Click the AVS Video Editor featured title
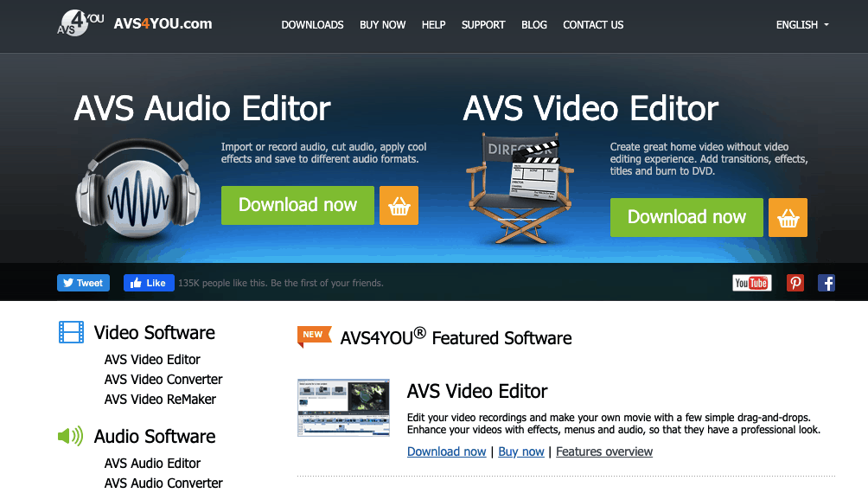The height and width of the screenshot is (493, 868). click(477, 392)
